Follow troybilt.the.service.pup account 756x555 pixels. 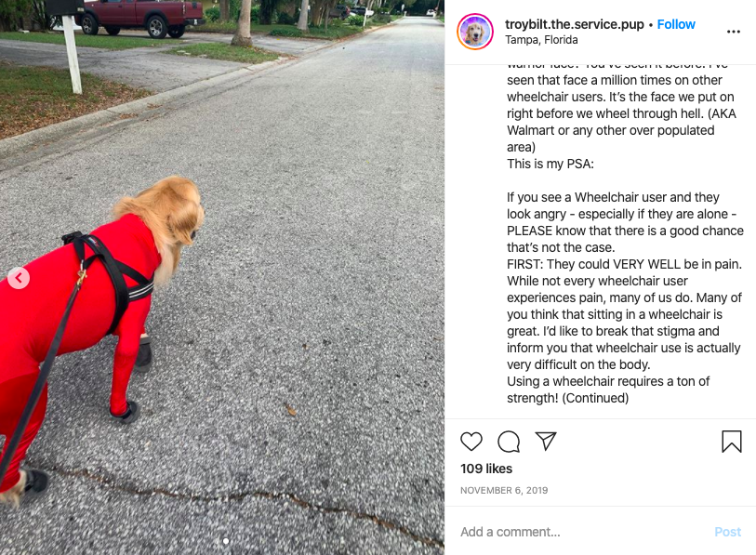point(676,24)
